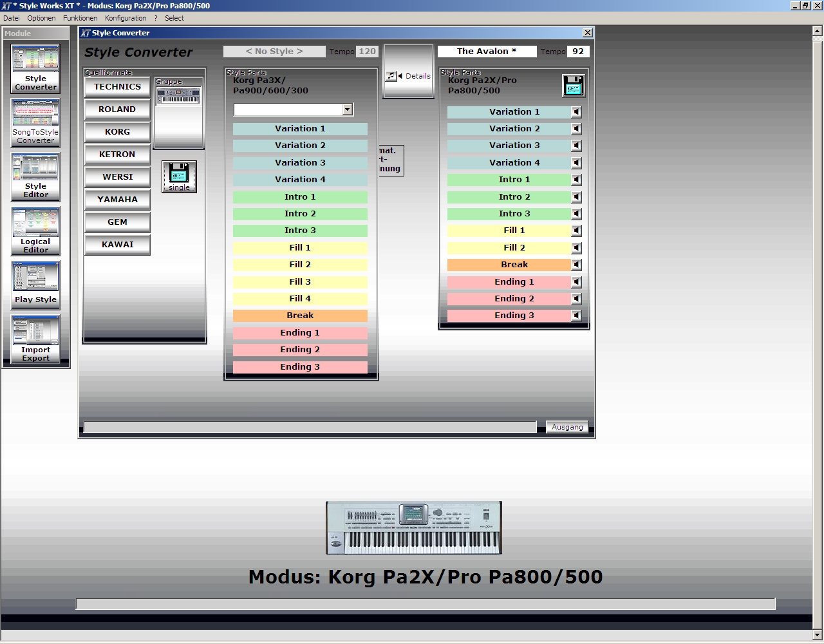This screenshot has width=824, height=644.
Task: Open the Logical Editor module
Action: point(35,231)
